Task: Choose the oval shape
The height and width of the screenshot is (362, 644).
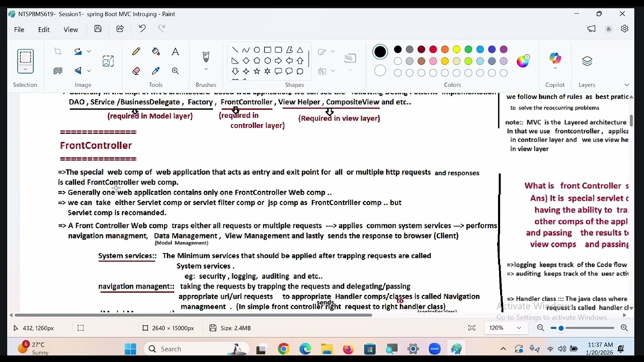Action: [257, 50]
